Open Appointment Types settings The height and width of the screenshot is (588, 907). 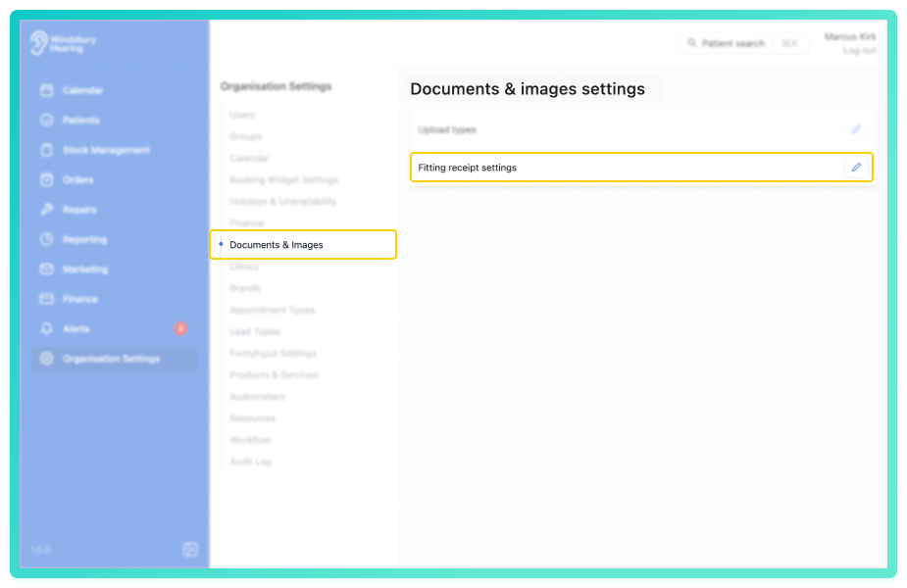point(273,310)
